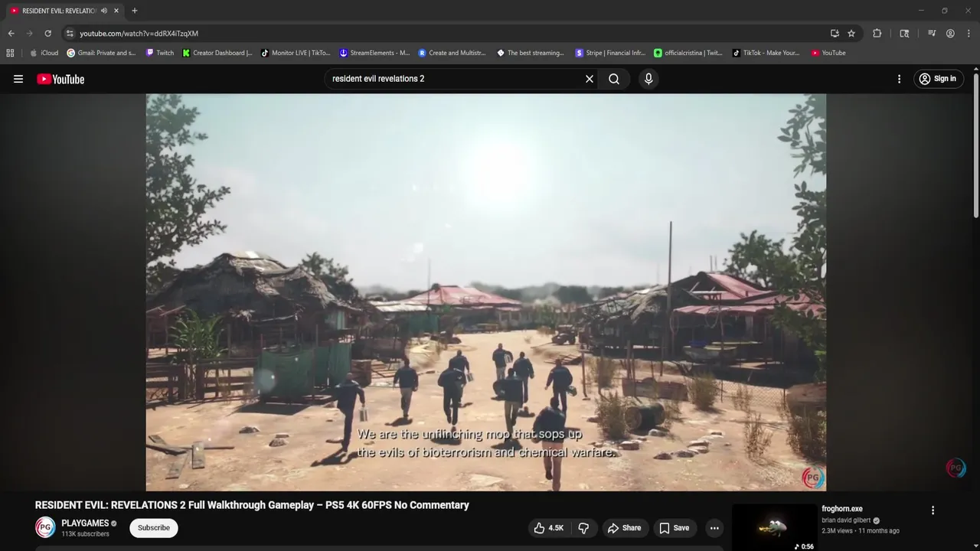
Task: Open officialcristina Twitch bookmark
Action: point(688,53)
